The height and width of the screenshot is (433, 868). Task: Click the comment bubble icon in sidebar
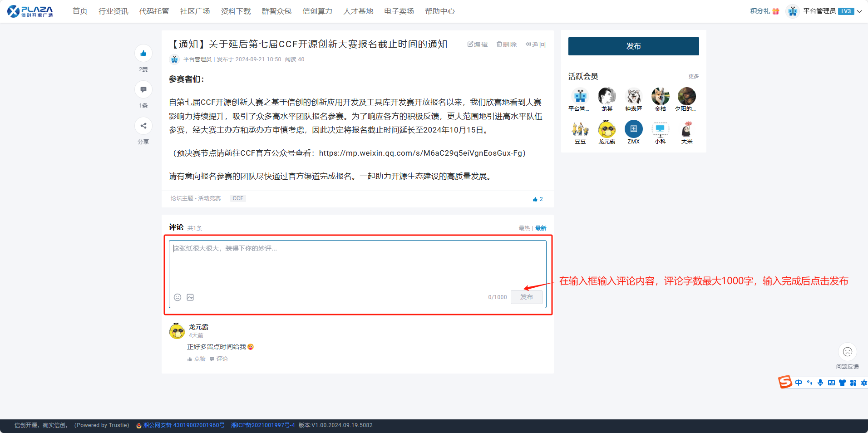(143, 89)
